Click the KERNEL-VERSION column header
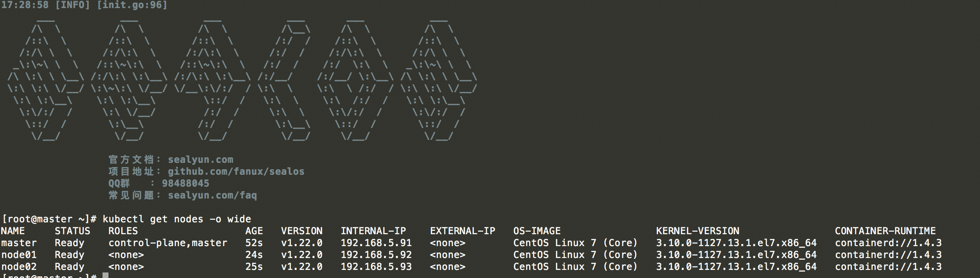980x278 pixels. [x=698, y=231]
